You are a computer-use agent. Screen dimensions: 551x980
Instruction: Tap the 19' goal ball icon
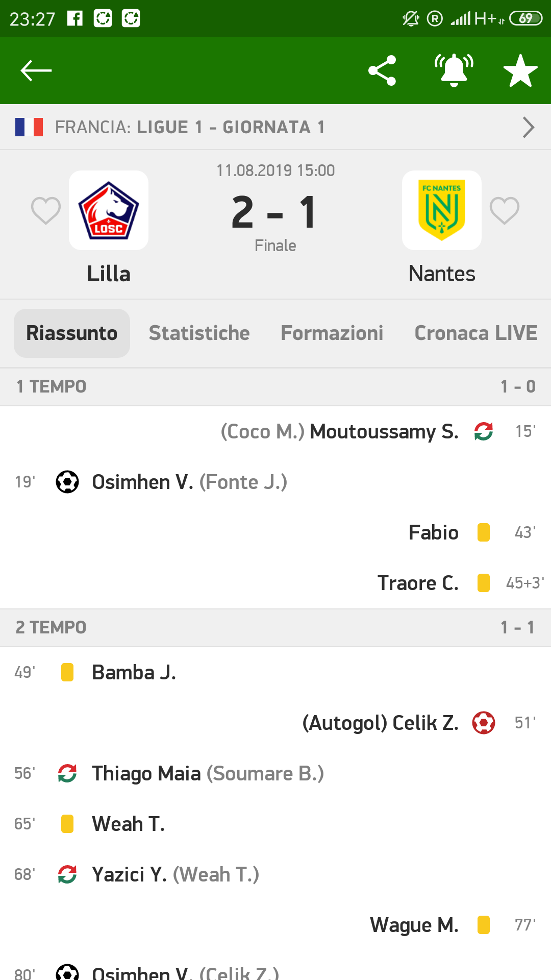tap(67, 482)
